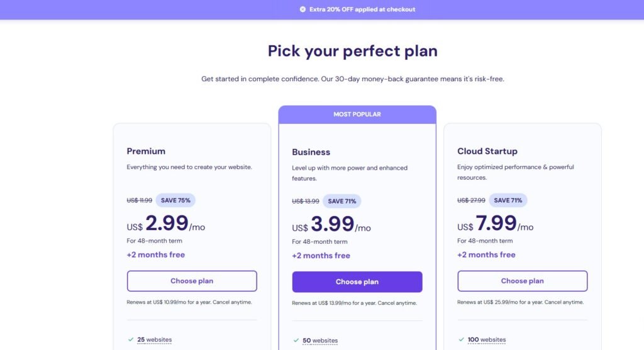Screen dimensions: 644x350
Task: Click the SAVE 75% badge on Premium
Action: coord(175,200)
